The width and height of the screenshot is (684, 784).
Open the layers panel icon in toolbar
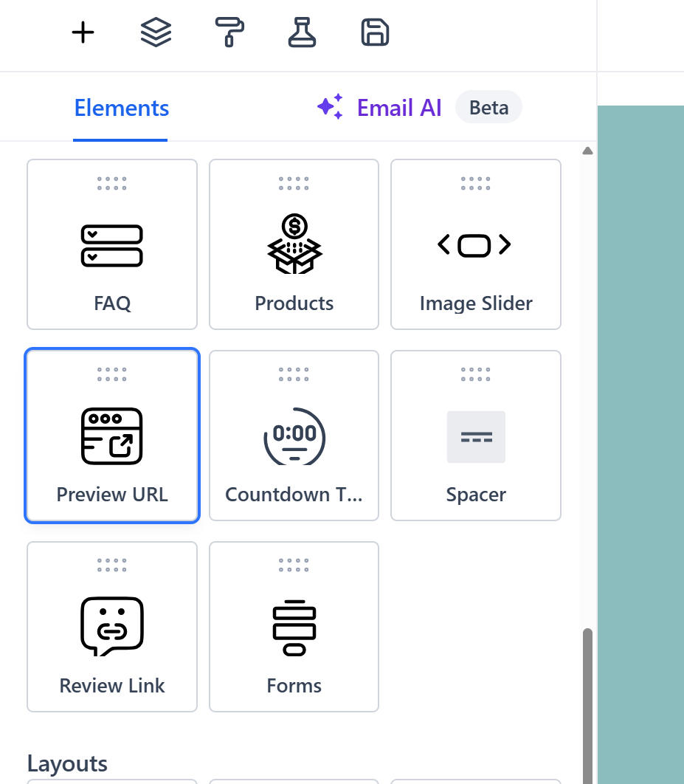point(155,32)
